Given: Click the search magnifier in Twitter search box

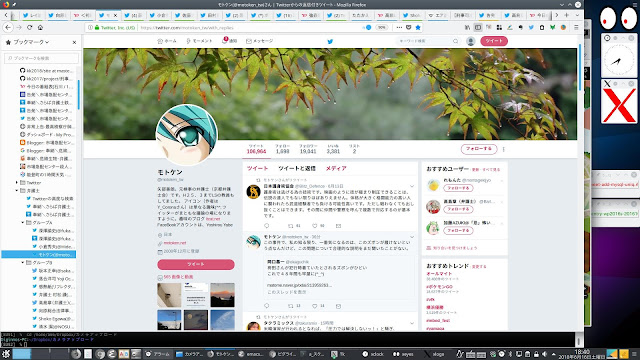Looking at the screenshot, I should [456, 41].
